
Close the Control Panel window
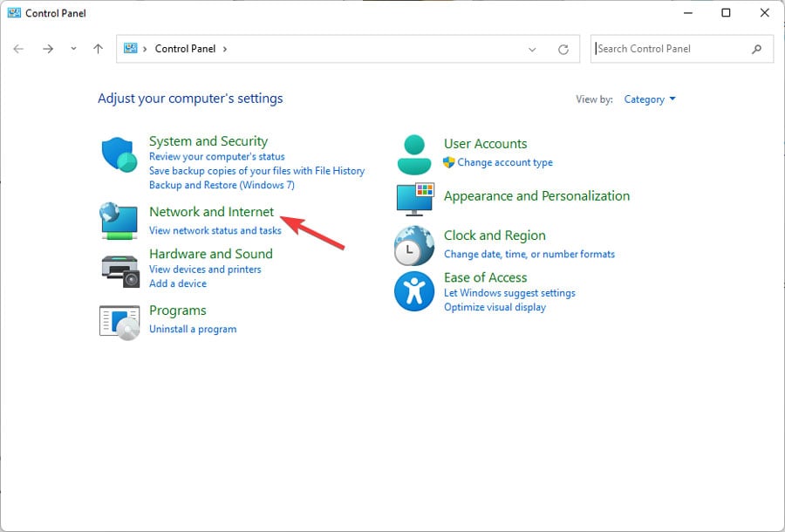764,13
